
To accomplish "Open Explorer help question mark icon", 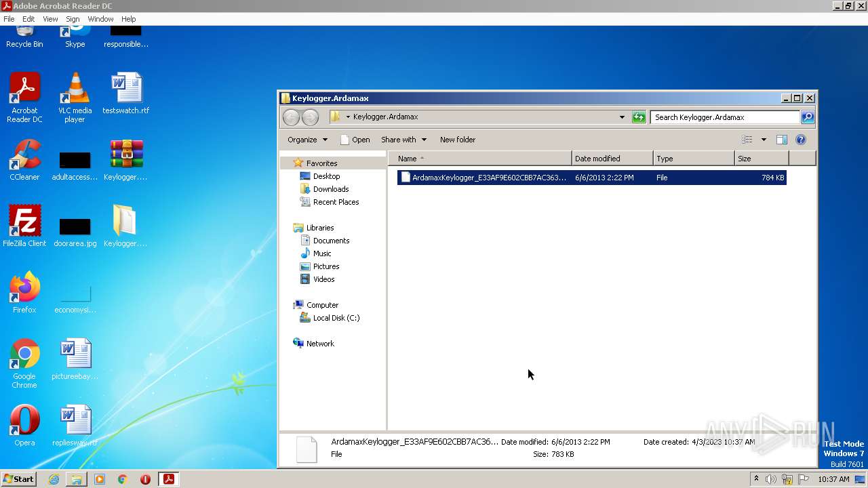I will 800,140.
